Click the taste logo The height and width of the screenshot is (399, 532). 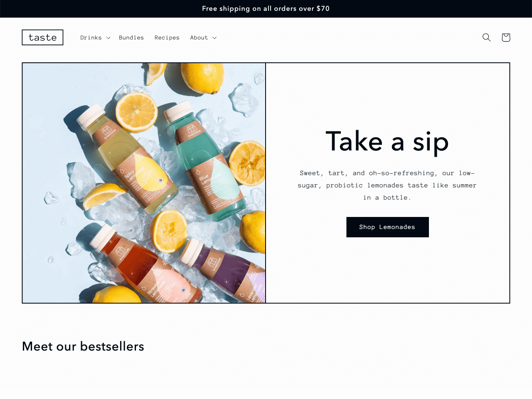42,37
